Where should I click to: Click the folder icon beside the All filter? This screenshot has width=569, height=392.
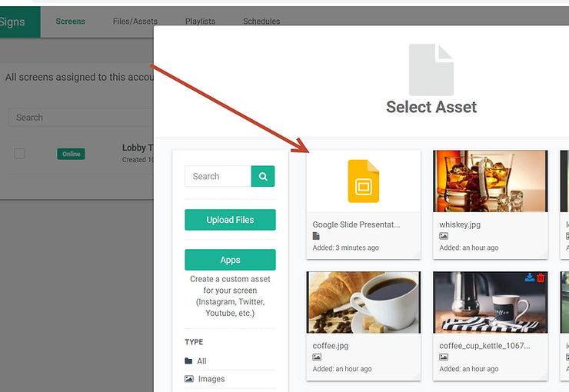coord(189,361)
